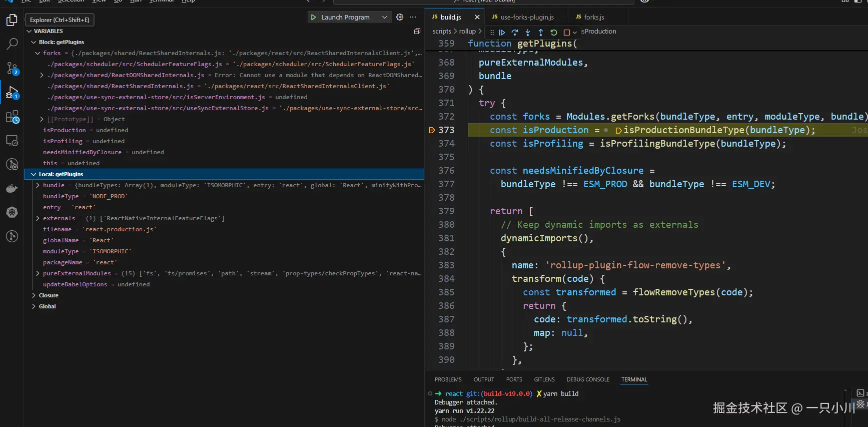Click the Continue debug button

click(502, 32)
